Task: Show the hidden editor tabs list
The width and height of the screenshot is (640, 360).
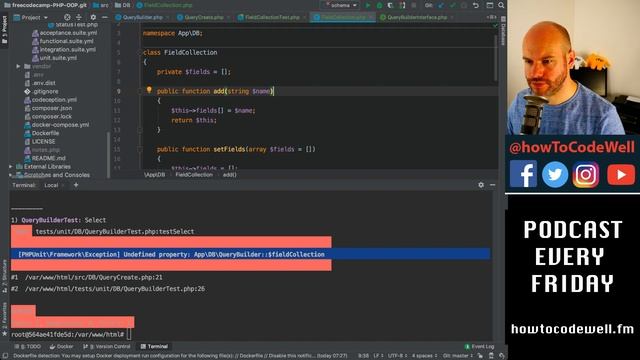Action: [x=491, y=18]
